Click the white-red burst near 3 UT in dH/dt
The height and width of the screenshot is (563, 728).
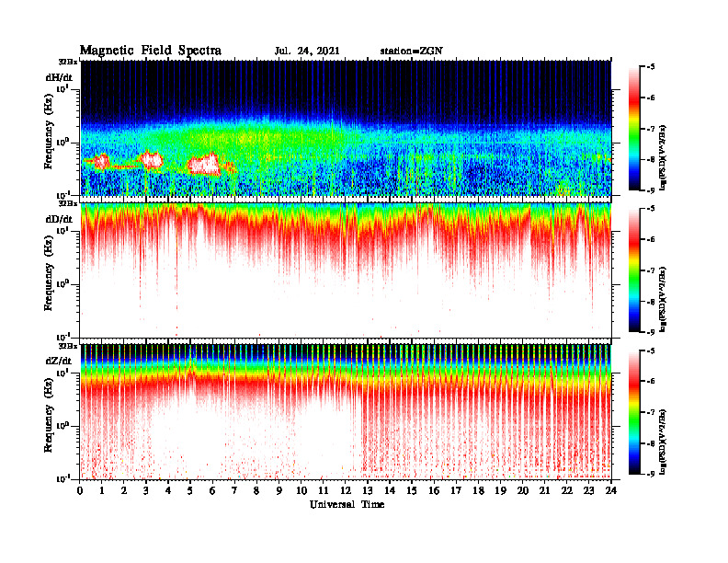(x=152, y=160)
